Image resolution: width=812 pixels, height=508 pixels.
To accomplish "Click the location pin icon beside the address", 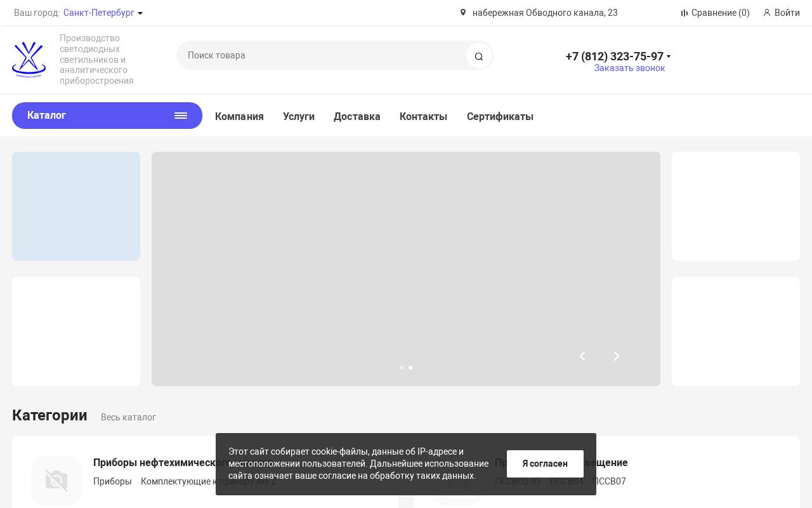I will [463, 12].
